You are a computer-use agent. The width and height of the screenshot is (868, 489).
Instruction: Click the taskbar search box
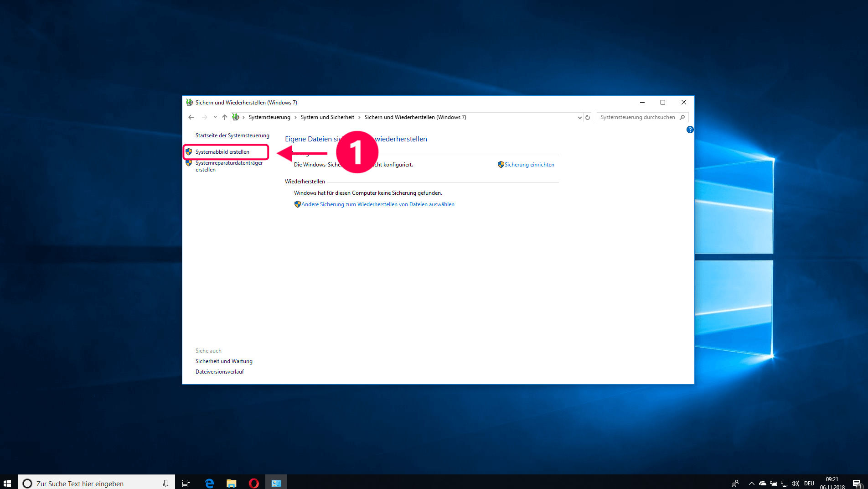(x=96, y=482)
